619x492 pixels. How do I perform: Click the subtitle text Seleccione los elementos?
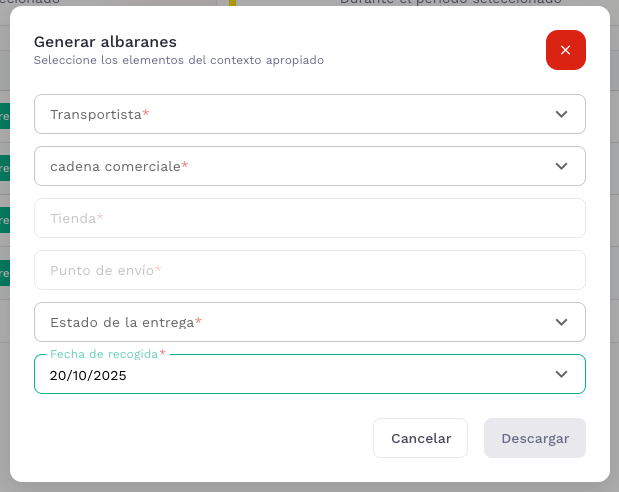coord(178,60)
